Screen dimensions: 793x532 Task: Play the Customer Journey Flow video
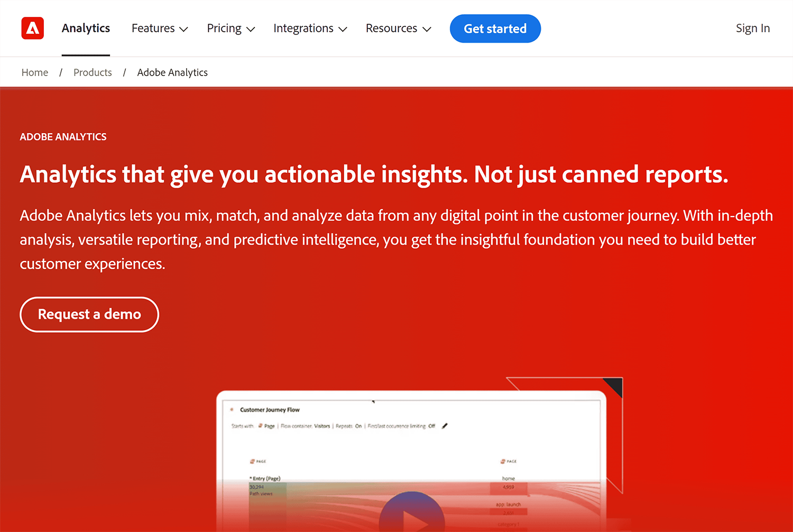tap(412, 512)
